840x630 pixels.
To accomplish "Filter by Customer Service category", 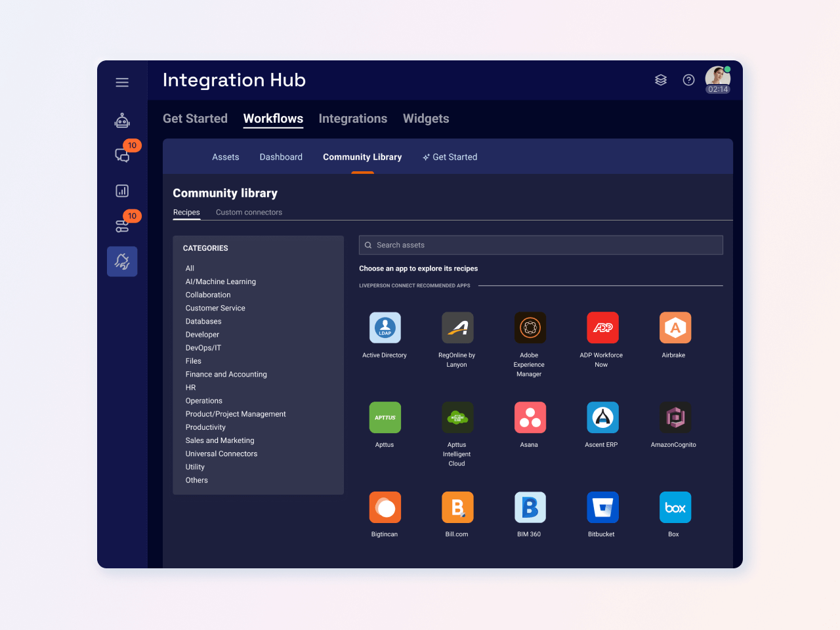I will pyautogui.click(x=215, y=308).
